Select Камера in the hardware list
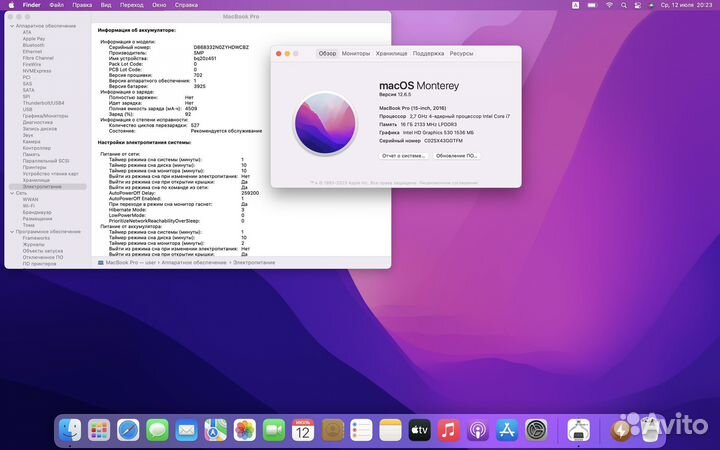 32,142
